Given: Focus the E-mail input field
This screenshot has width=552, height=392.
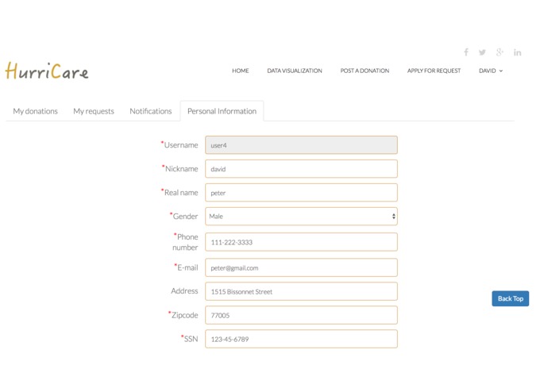Looking at the screenshot, I should 301,267.
